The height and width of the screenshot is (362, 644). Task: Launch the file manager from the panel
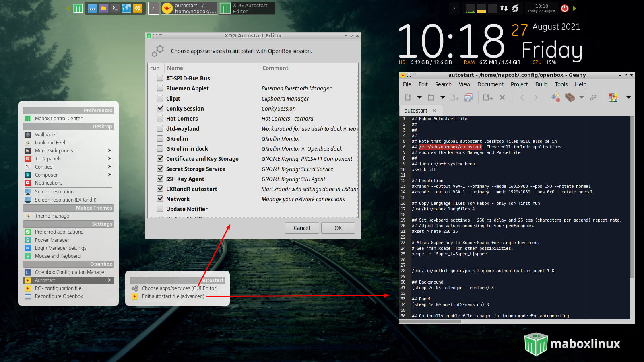(x=104, y=8)
